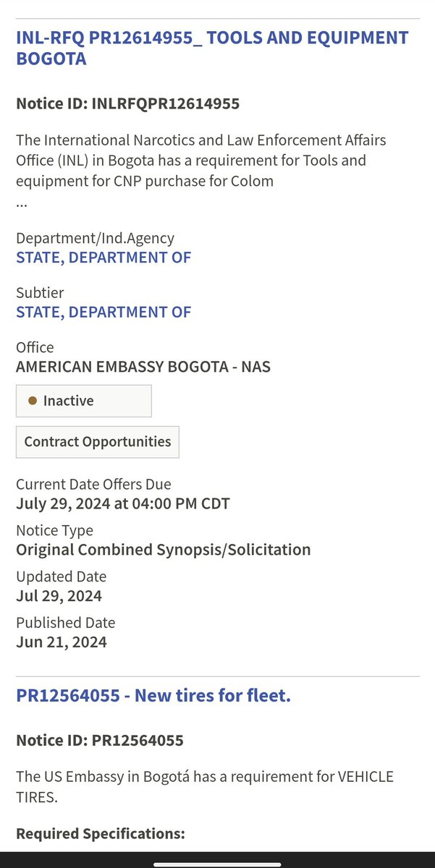Expand the truncated description via the ellipsis
The image size is (435, 868).
22,203
